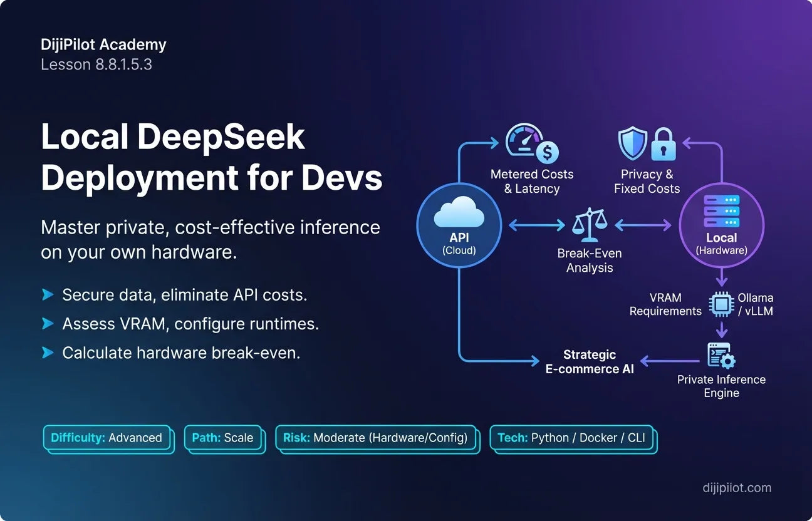Click the Lesson 8.8.1.5.3 label
Image resolution: width=812 pixels, height=521 pixels.
[x=96, y=64]
